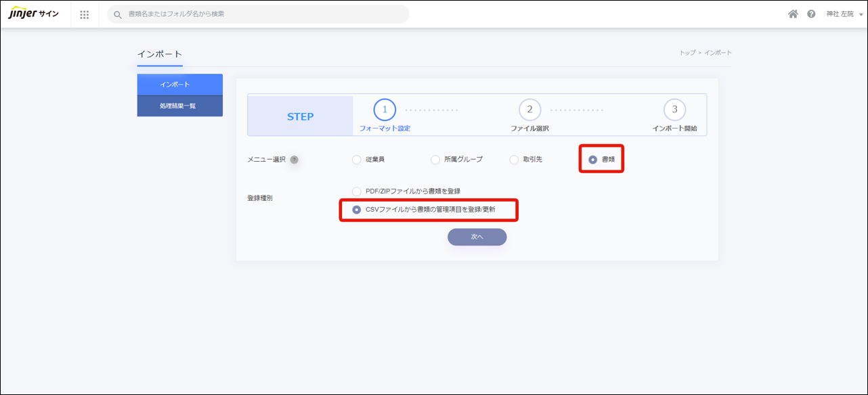The image size is (868, 395).
Task: Select the 所属グループ radio button
Action: (435, 160)
